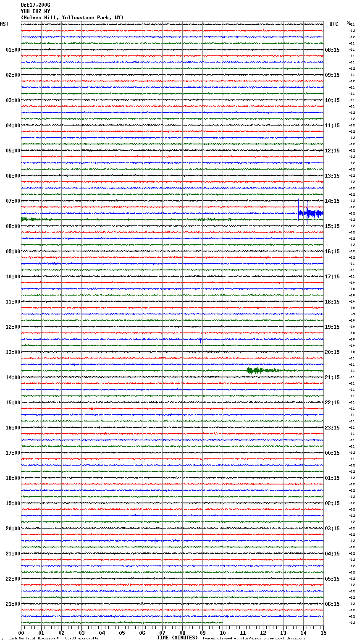
Task: Select the DC offset value -9 in right column
Action: [x=353, y=314]
